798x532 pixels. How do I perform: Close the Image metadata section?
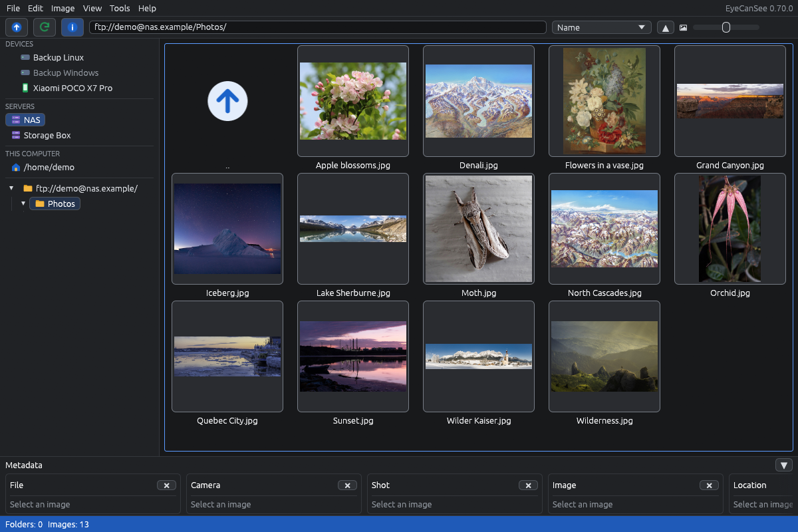click(x=709, y=485)
